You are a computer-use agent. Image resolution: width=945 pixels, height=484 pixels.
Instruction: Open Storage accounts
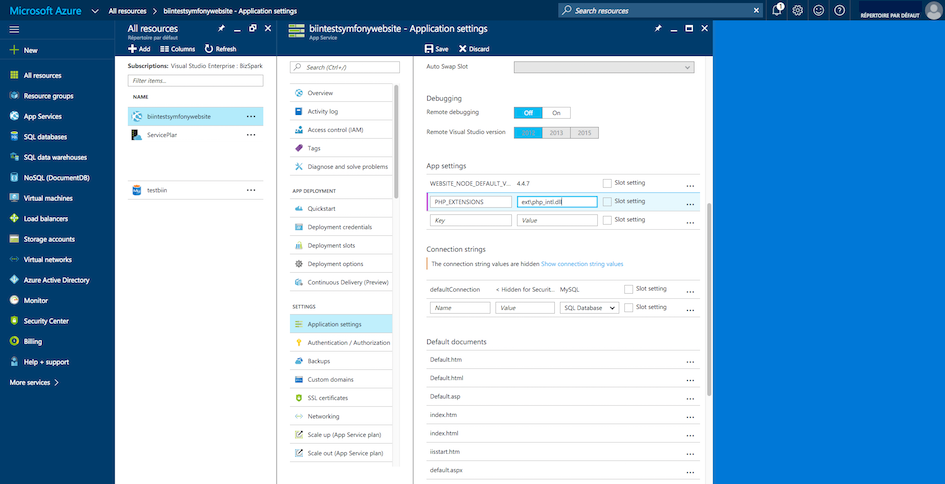click(x=49, y=239)
